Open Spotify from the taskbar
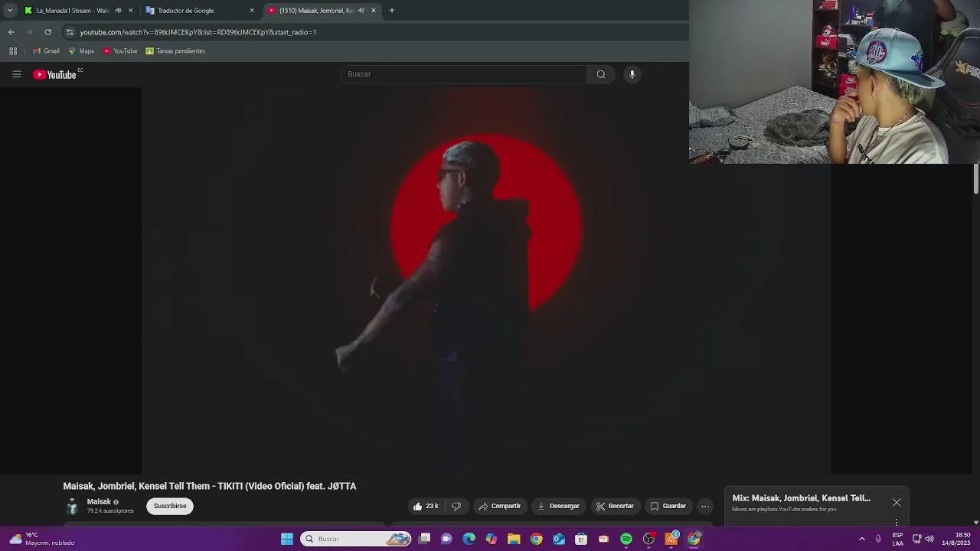This screenshot has height=551, width=980. (626, 539)
